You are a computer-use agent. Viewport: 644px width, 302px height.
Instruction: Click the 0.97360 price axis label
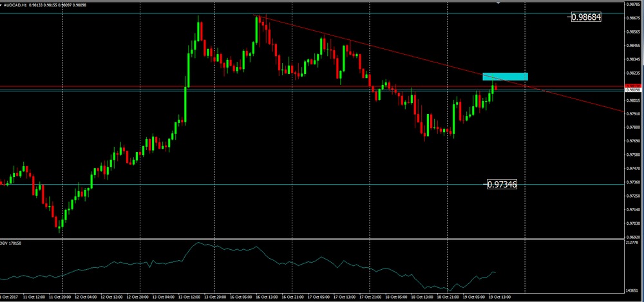point(632,182)
